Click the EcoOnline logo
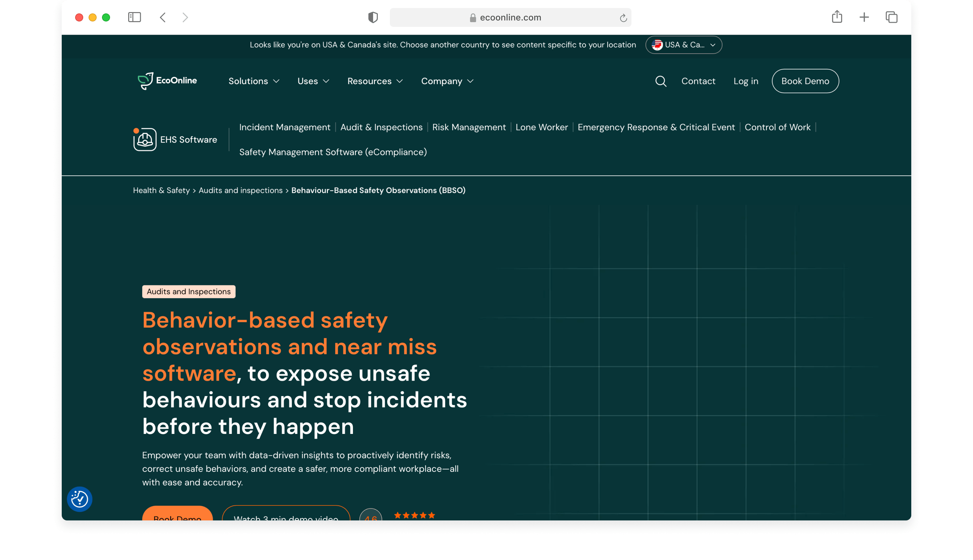This screenshot has width=973, height=560. pyautogui.click(x=167, y=81)
